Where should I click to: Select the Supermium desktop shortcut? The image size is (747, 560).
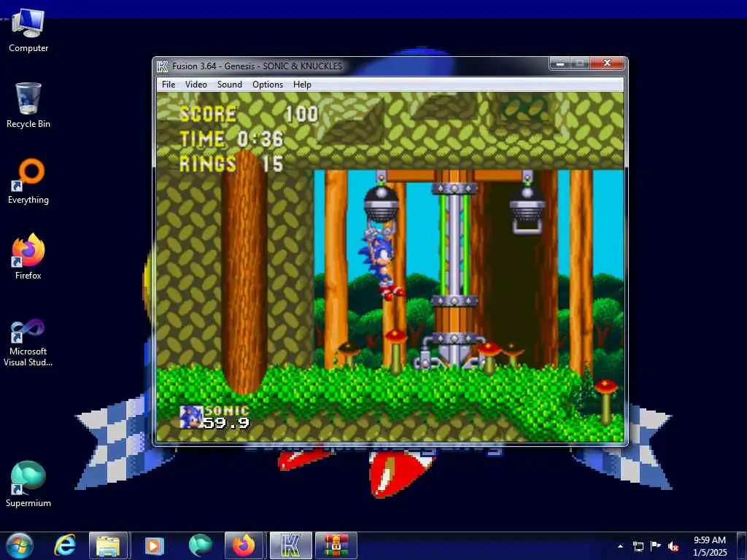tap(28, 484)
